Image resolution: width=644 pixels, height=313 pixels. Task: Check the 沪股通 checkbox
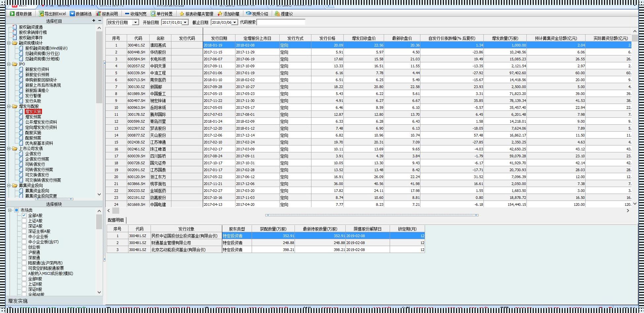point(24,252)
